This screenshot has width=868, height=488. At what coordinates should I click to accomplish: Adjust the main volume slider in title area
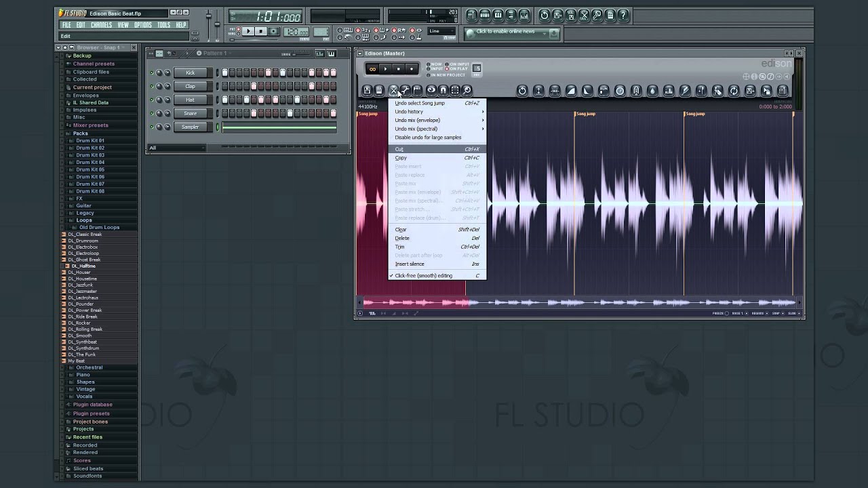coord(208,17)
